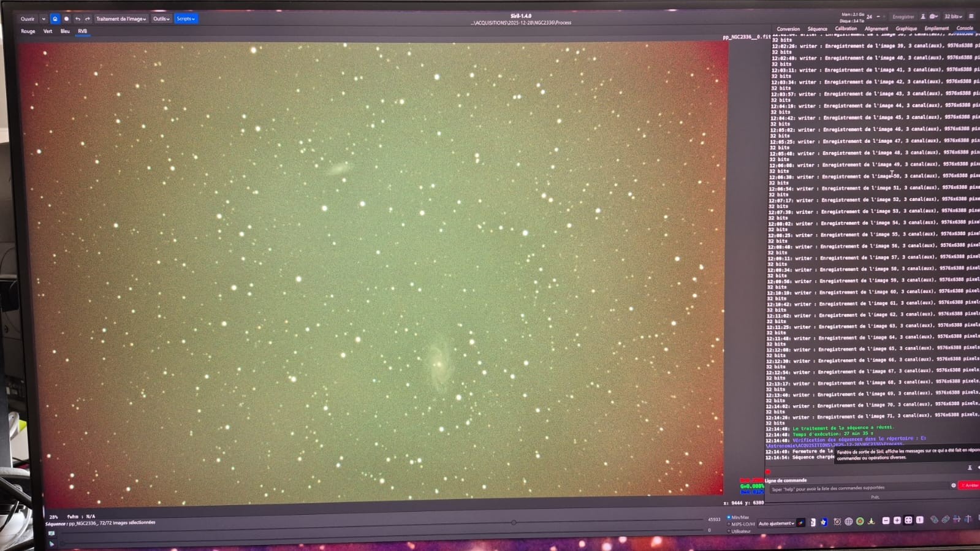Click the 'fwhm : N/A' status text
980x551 pixels.
pyautogui.click(x=82, y=517)
